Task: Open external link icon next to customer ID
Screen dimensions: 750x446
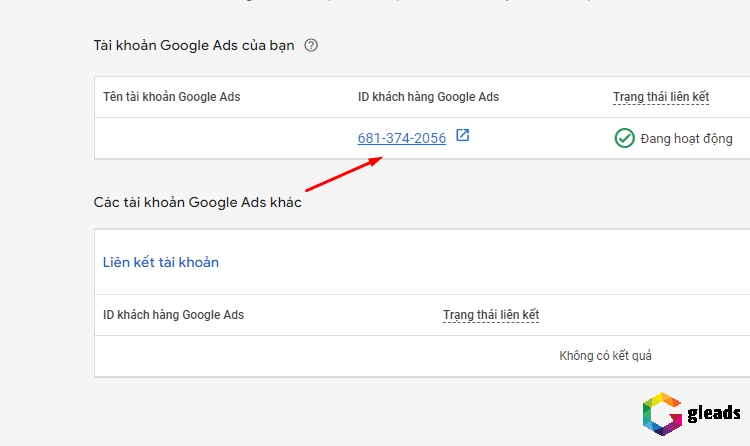Action: click(x=462, y=136)
